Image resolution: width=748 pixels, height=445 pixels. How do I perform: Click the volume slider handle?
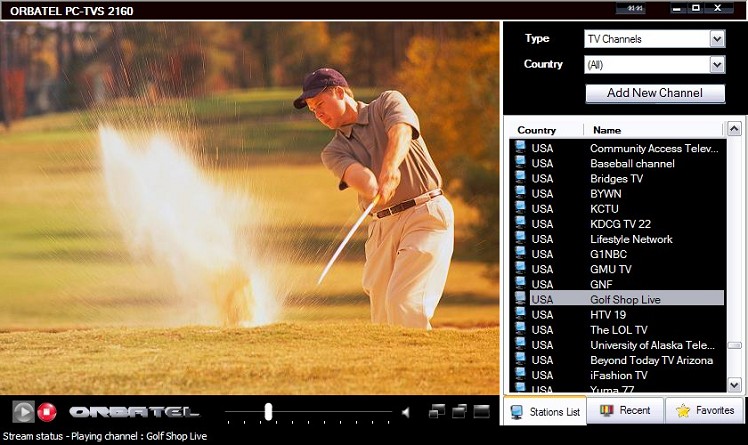(x=269, y=412)
